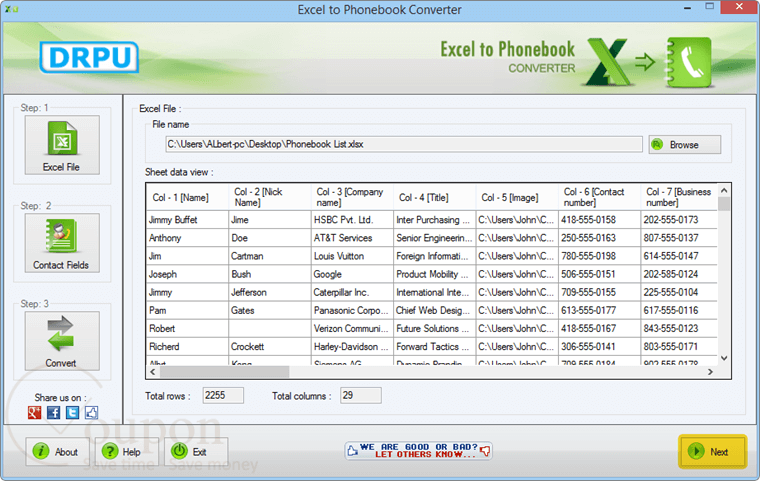760x481 pixels.
Task: Click the 'Louis Vuitton' cell
Action: [352, 256]
